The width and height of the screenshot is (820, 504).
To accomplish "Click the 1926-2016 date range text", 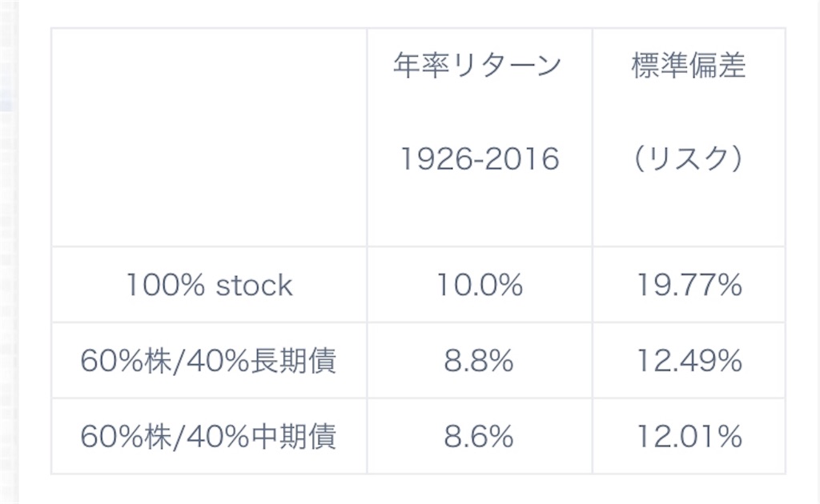I will 480,158.
